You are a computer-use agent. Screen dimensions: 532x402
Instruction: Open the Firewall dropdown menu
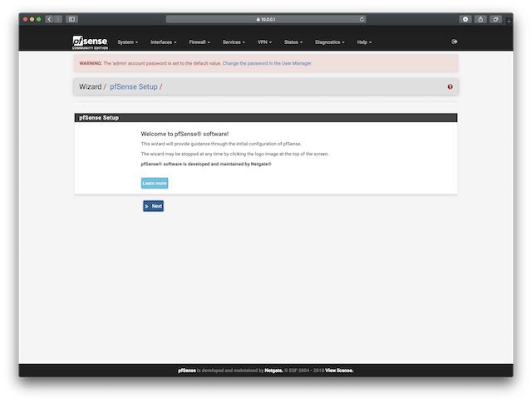point(199,42)
